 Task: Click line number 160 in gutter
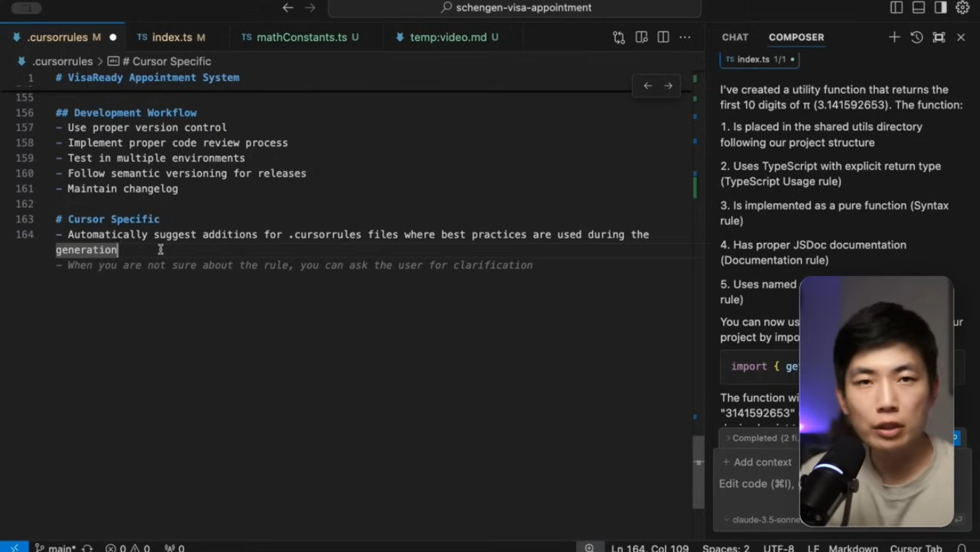coord(24,173)
